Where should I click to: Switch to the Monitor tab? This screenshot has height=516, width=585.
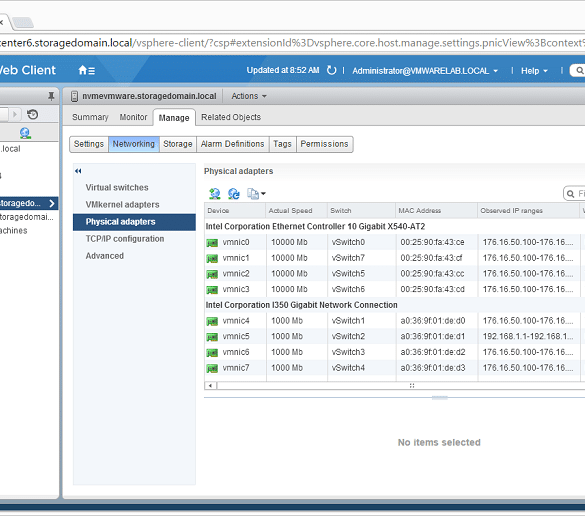point(133,117)
